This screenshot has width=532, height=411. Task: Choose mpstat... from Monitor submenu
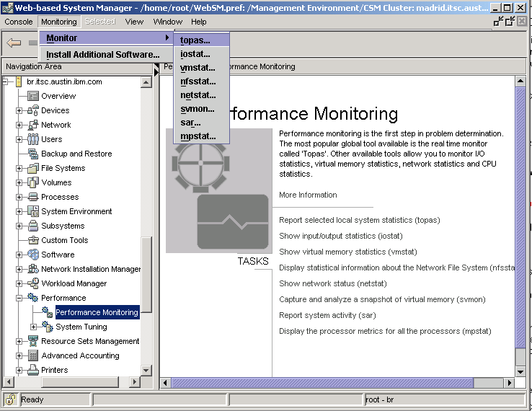(x=202, y=136)
